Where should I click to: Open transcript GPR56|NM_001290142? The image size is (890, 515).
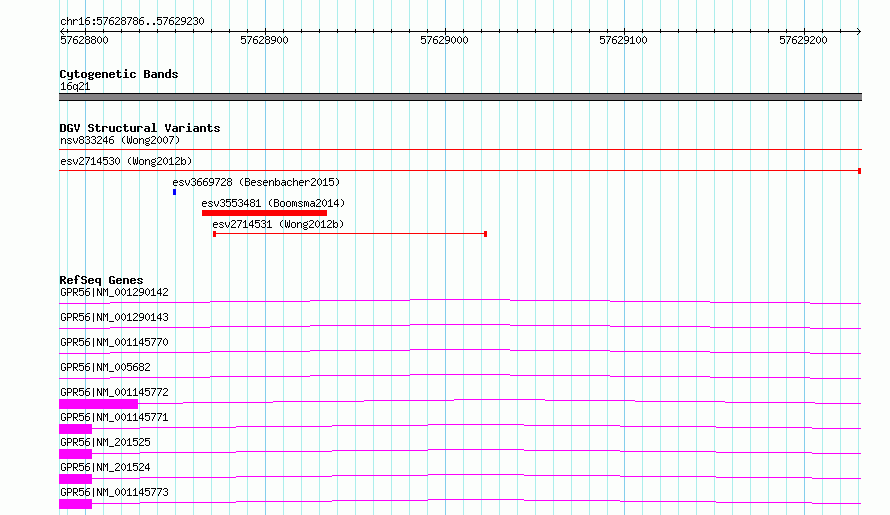click(x=114, y=292)
